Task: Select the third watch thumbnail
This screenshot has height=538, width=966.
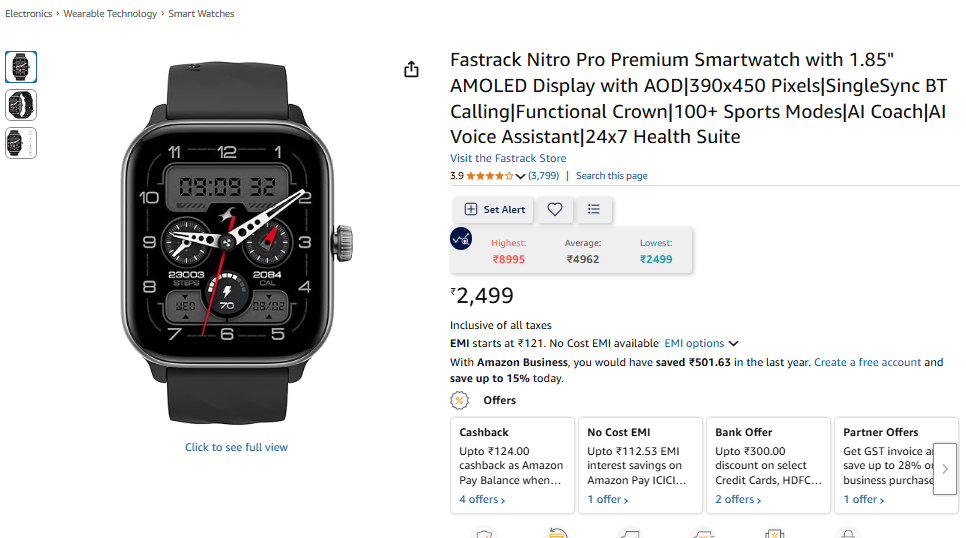Action: (x=21, y=143)
